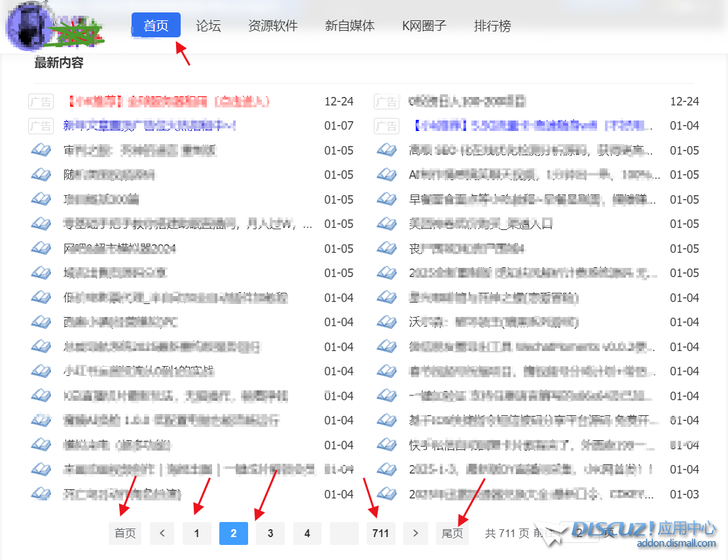728x560 pixels.
Task: Click the 广告 tag beside the blue 01-04 post
Action: pyautogui.click(x=386, y=126)
